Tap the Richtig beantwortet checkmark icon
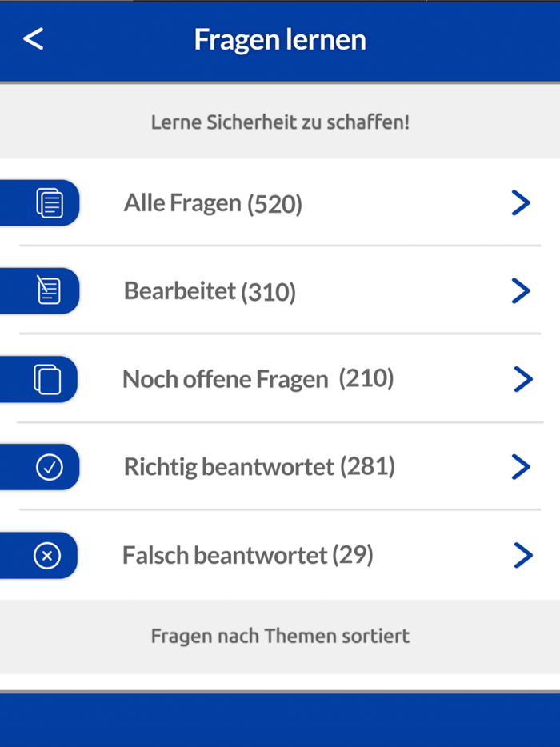This screenshot has width=560, height=747. 48,467
